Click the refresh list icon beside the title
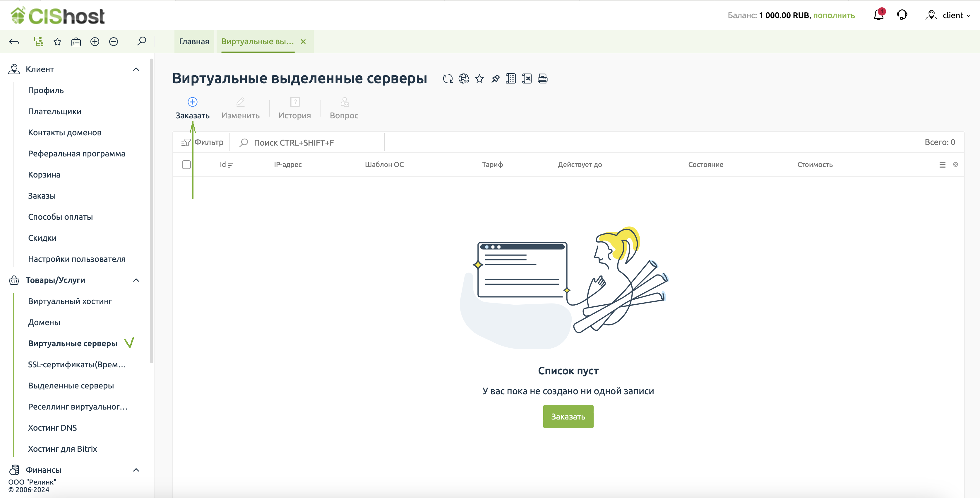This screenshot has height=498, width=980. coord(447,79)
